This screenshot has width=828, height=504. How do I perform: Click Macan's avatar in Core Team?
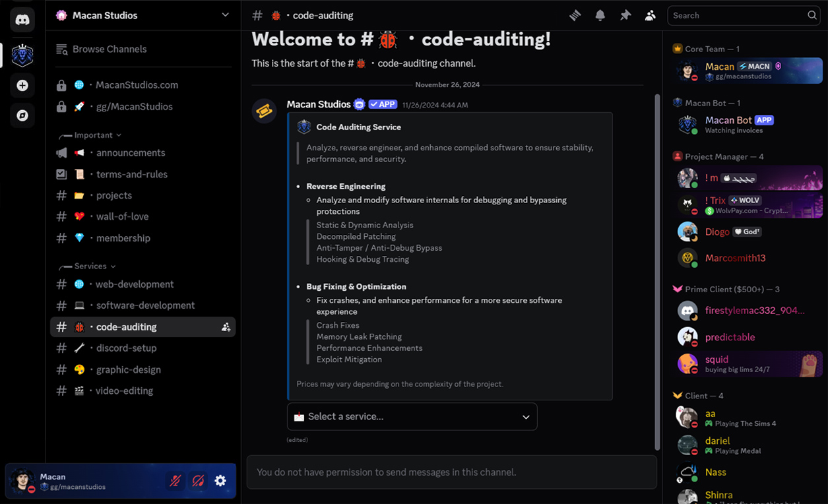687,71
